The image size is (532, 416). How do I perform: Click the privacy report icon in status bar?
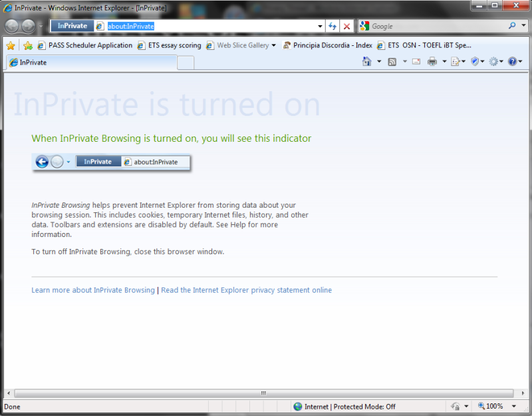click(456, 406)
